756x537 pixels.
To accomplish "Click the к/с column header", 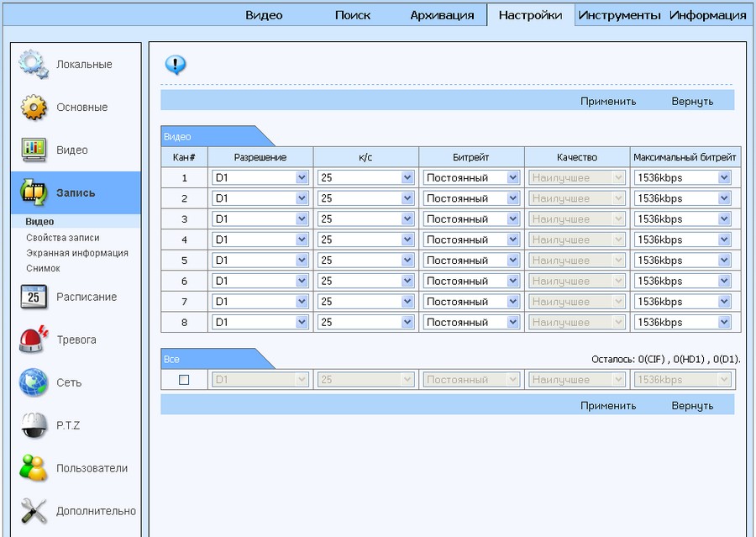I will click(366, 157).
